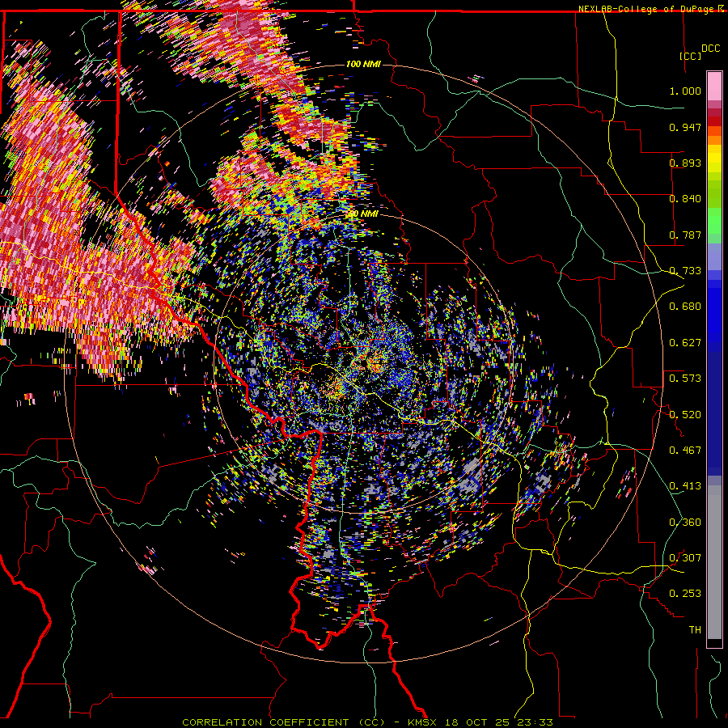Select the 0.680 scale value
The image size is (728, 728).
pos(685,307)
